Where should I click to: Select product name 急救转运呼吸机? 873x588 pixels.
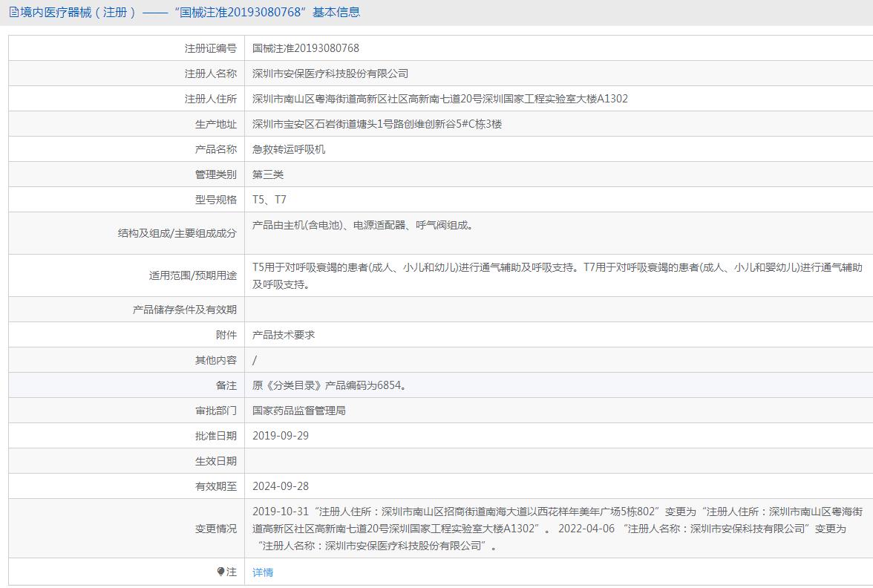pyautogui.click(x=288, y=149)
